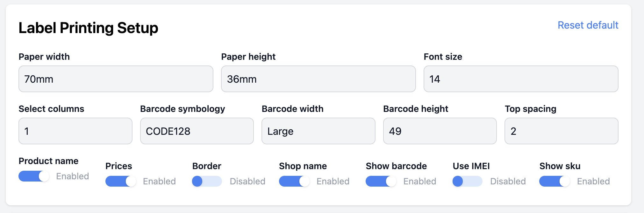Click the Barcode height field showing 49
Image resolution: width=644 pixels, height=213 pixels.
(x=440, y=131)
